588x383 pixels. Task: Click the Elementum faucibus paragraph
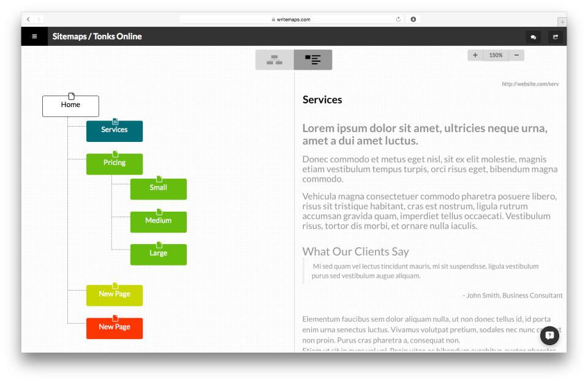(x=432, y=330)
